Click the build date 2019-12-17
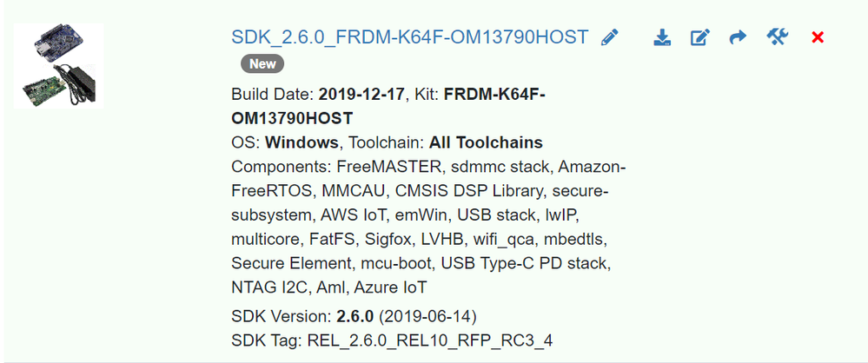Screen dimensions: 868x363 [x=361, y=95]
